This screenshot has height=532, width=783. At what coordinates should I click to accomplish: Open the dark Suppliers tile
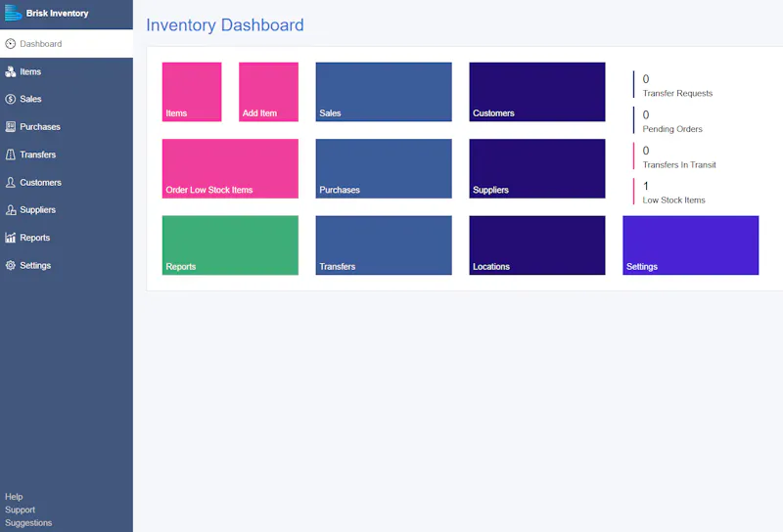click(x=537, y=168)
